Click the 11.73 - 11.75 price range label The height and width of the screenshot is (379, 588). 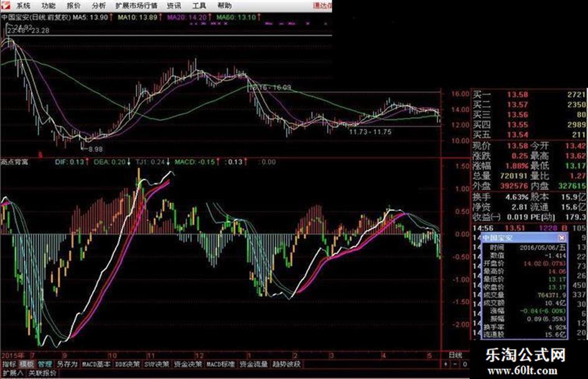370,132
